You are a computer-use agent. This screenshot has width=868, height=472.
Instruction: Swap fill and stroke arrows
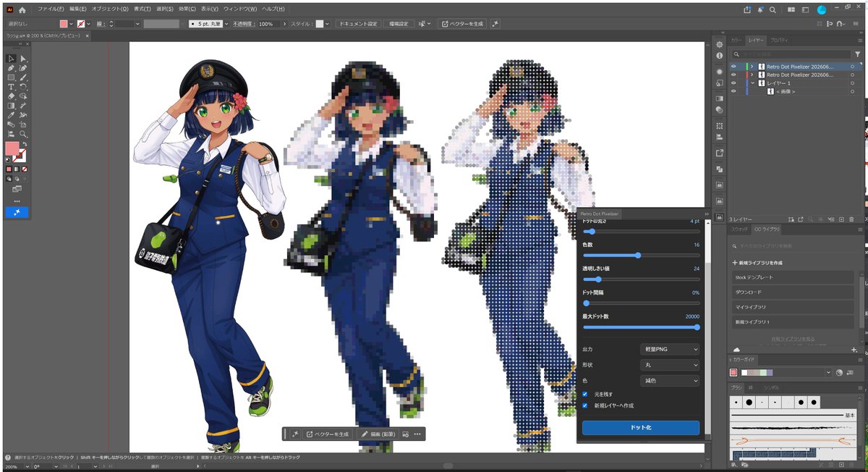click(23, 146)
